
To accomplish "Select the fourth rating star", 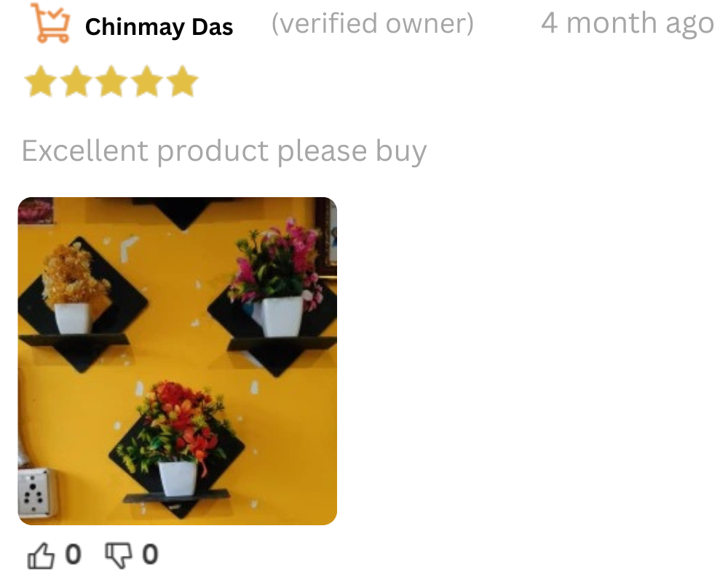I will (x=147, y=81).
